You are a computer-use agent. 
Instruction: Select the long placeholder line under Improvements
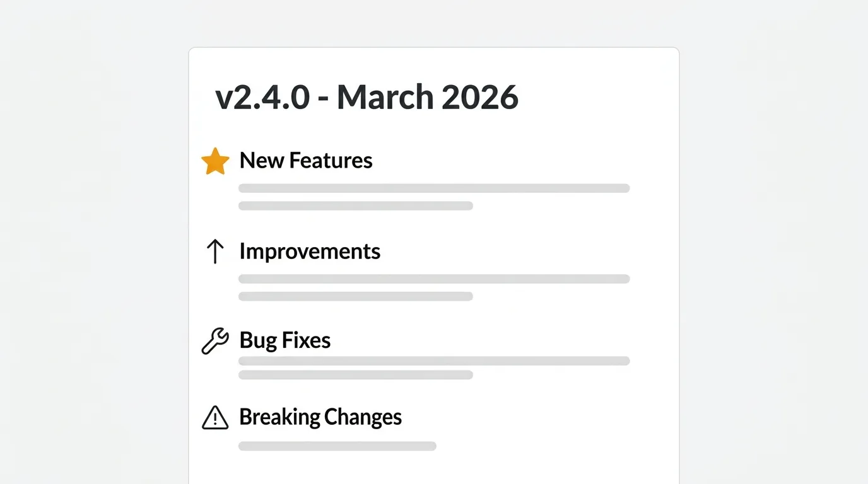(434, 279)
